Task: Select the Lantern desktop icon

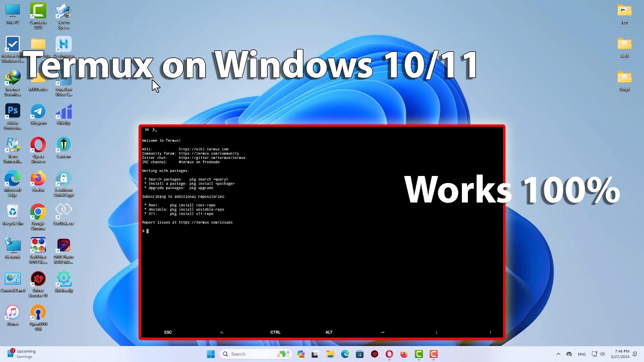Action: point(63,148)
